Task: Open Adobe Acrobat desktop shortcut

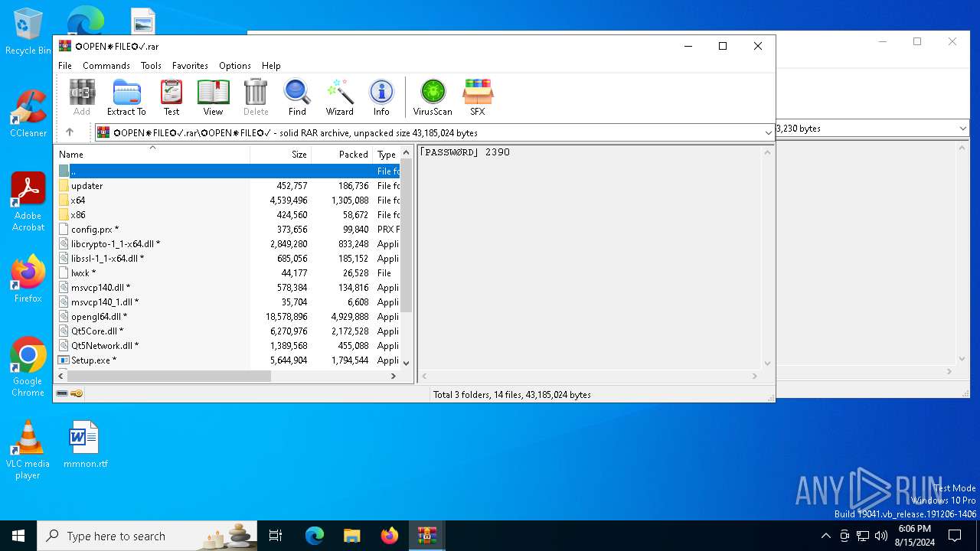Action: (28, 202)
